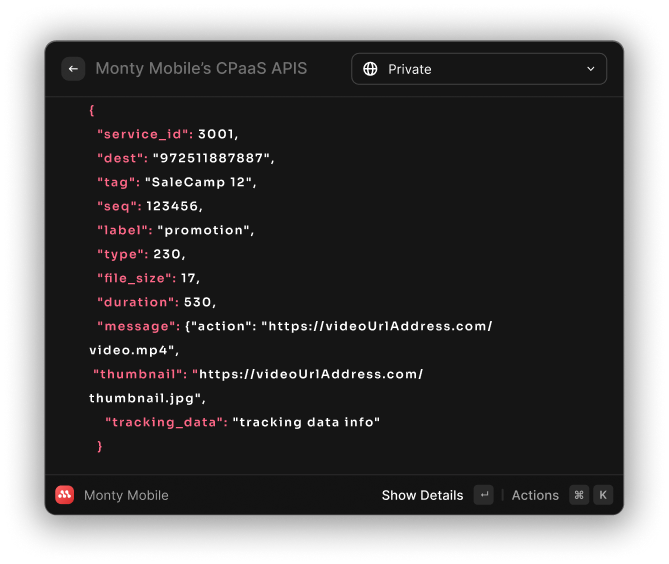Click the back arrow button
Screen dimensions: 669x564
[x=73, y=69]
